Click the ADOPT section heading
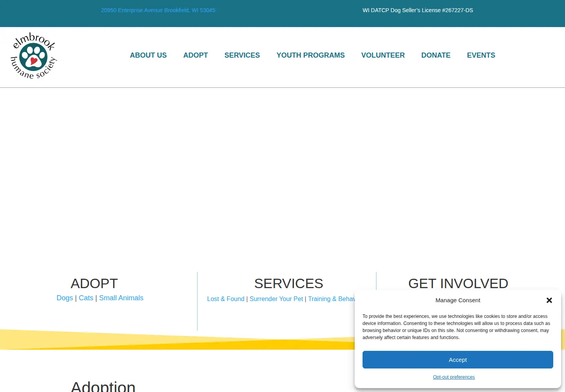 94,283
